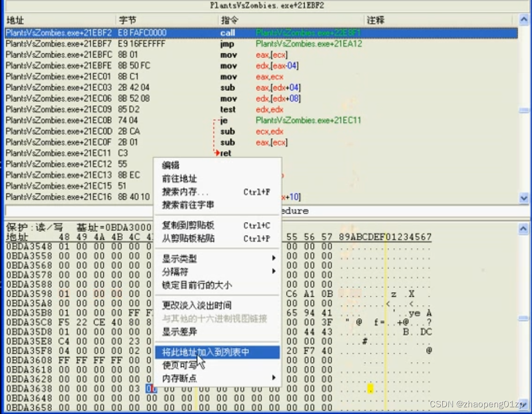Select the test row at PlantsVsZombies.exe+21EC09
This screenshot has height=414, width=532.
[x=261, y=109]
